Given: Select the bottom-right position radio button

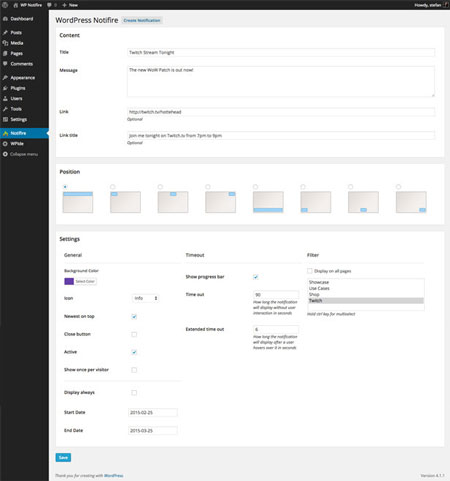Looking at the screenshot, I should point(398,187).
